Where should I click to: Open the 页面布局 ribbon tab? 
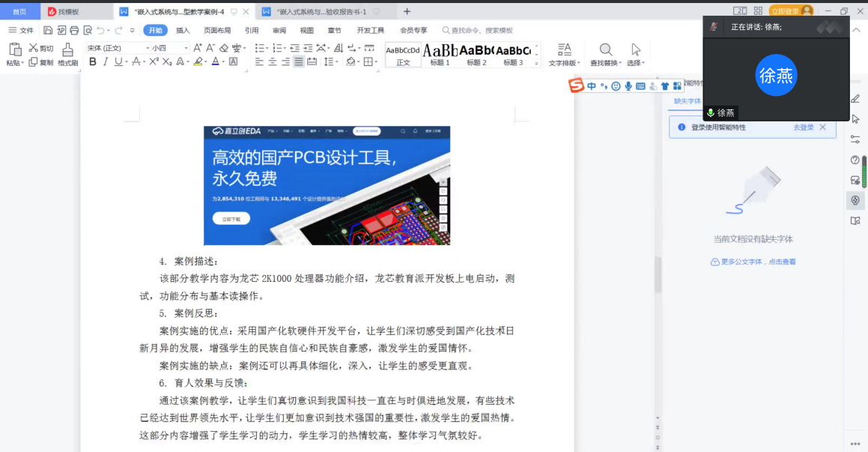pyautogui.click(x=217, y=30)
